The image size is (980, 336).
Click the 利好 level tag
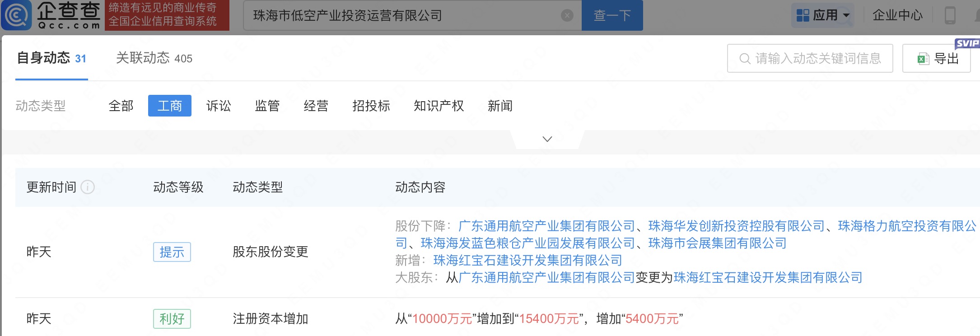pos(172,319)
